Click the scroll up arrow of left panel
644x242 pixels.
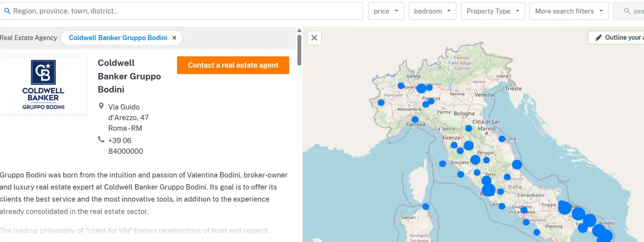(299, 30)
